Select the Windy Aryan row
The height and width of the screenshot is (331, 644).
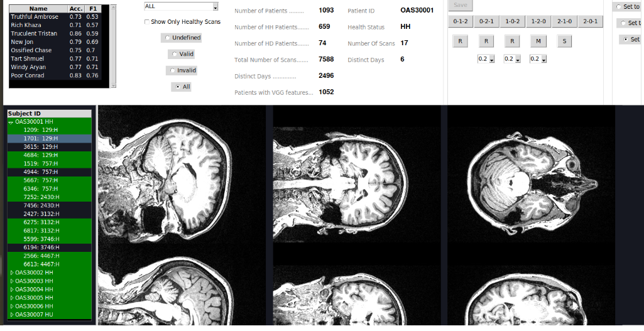[x=55, y=67]
